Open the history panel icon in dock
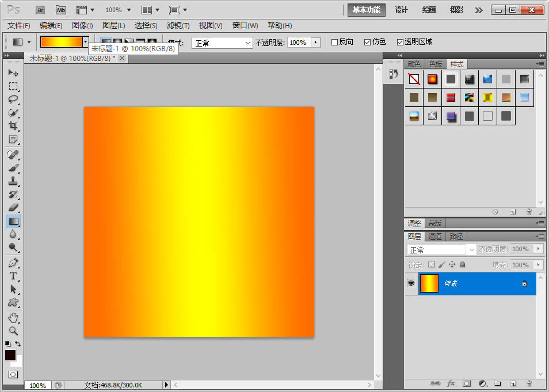Viewport: 549px width, 392px height. [394, 74]
